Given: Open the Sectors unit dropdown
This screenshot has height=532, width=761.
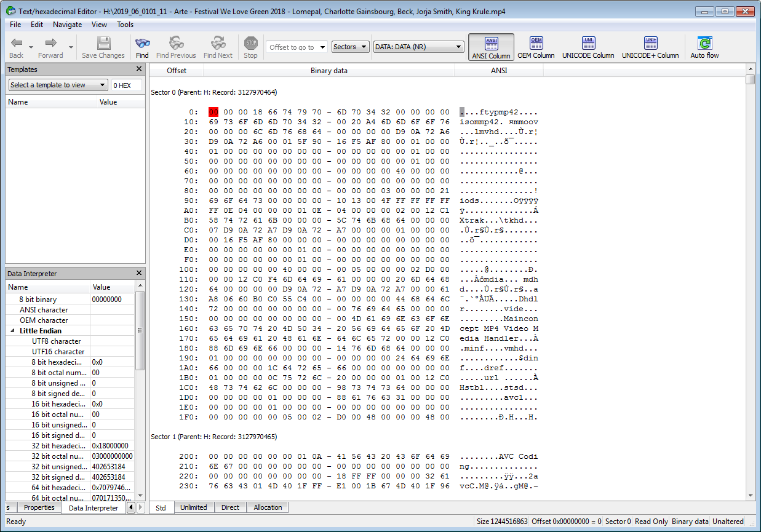Looking at the screenshot, I should pos(351,47).
